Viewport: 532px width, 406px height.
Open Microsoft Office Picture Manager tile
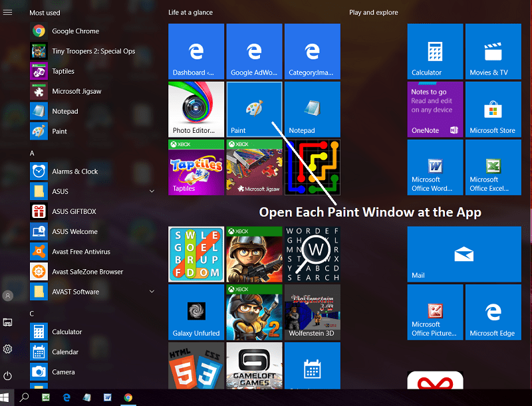pyautogui.click(x=435, y=312)
